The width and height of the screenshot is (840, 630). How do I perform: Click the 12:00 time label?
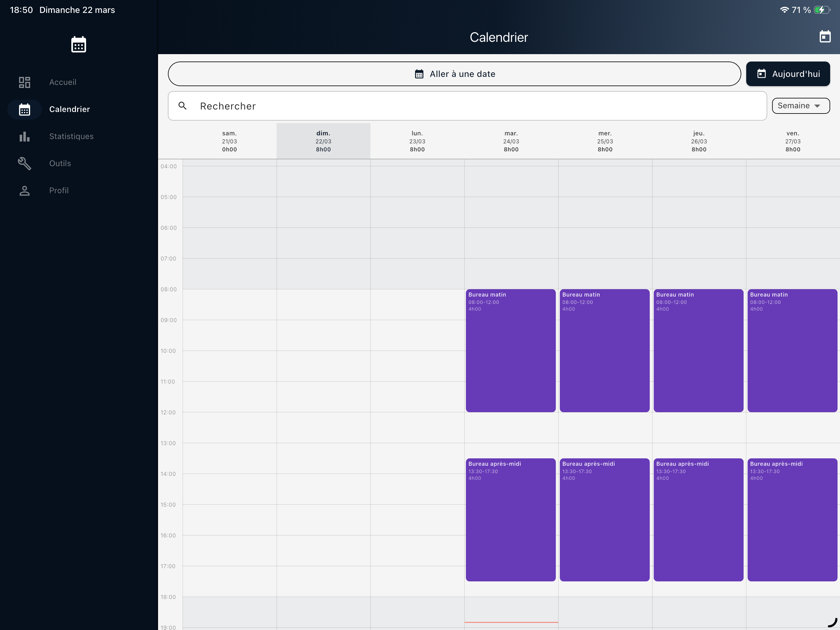[x=168, y=412]
